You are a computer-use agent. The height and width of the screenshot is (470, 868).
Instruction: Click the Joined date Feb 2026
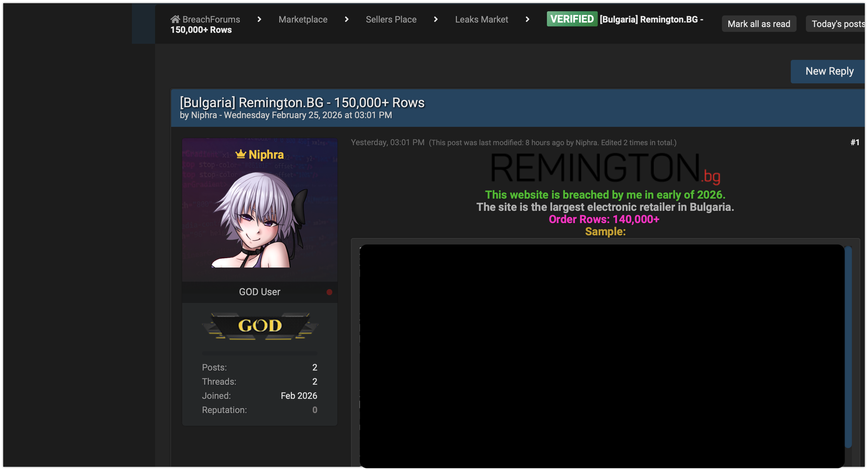click(x=299, y=396)
